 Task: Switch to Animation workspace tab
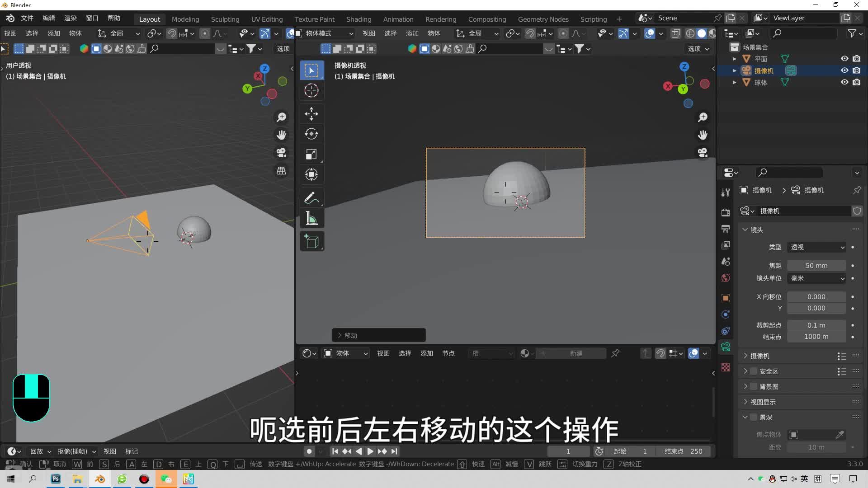[x=398, y=19]
